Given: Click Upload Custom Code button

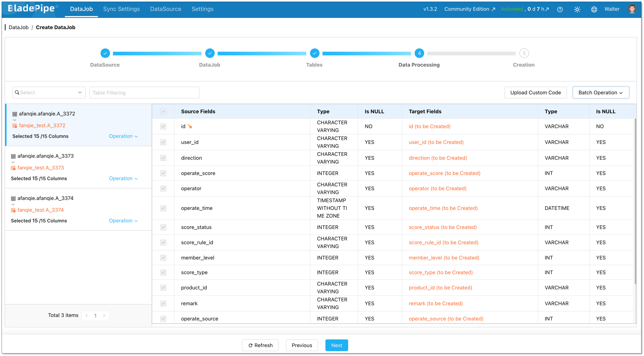Looking at the screenshot, I should [x=535, y=93].
